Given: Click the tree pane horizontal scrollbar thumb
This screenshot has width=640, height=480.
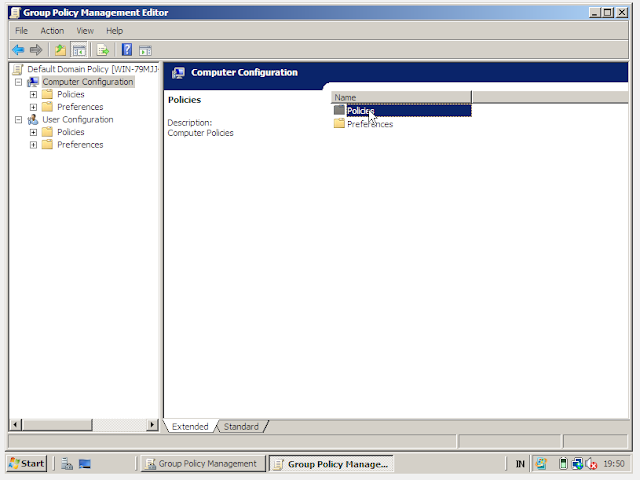Looking at the screenshot, I should (x=57, y=424).
